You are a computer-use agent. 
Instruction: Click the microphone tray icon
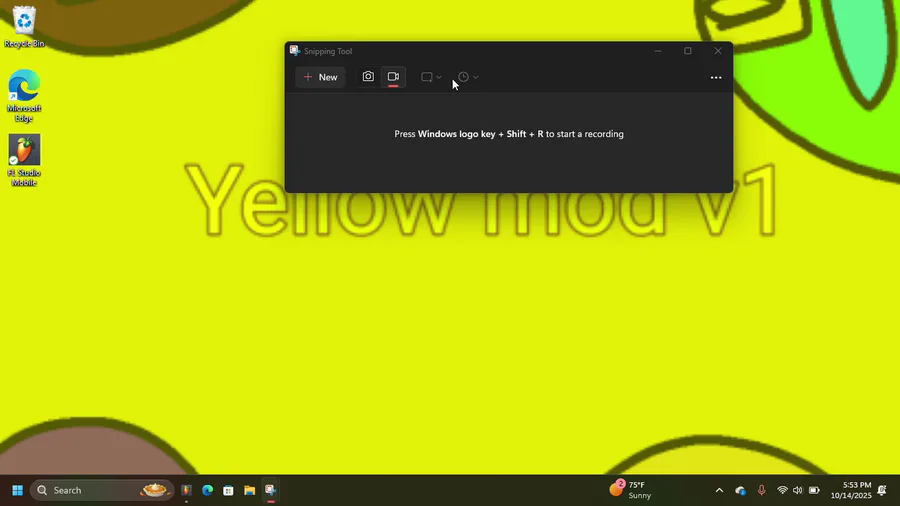pyautogui.click(x=761, y=491)
